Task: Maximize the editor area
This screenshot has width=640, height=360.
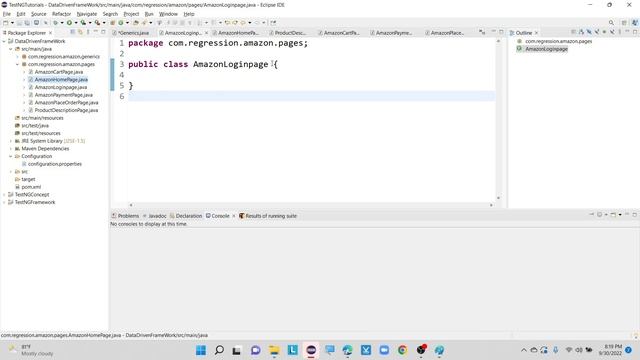Action: [501, 32]
